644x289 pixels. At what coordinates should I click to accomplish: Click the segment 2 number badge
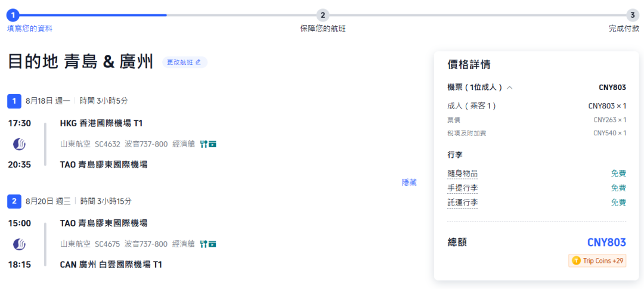tap(14, 201)
